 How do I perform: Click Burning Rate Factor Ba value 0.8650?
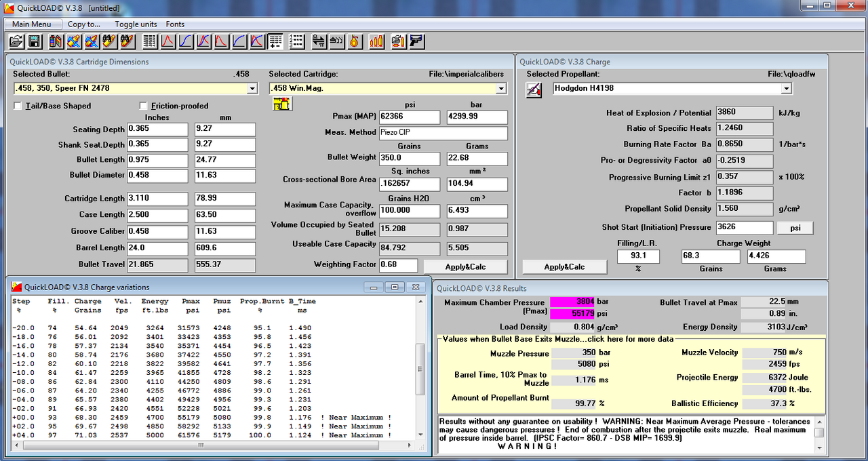(x=745, y=144)
